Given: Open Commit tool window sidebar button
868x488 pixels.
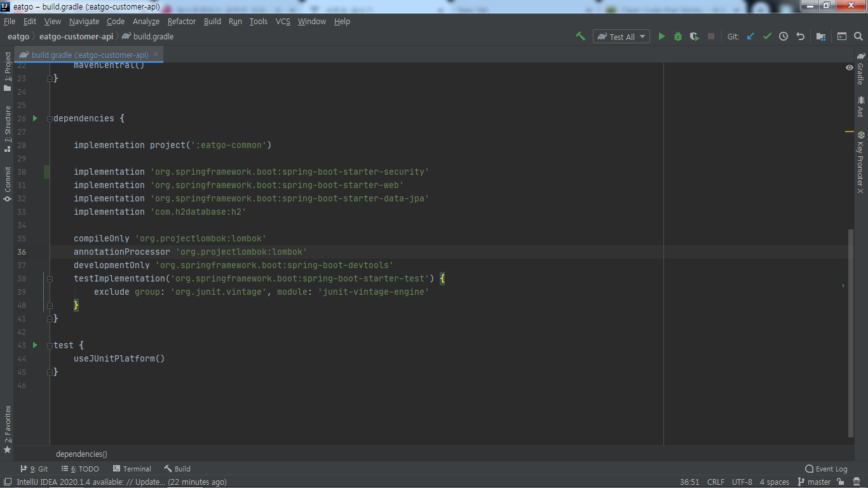Looking at the screenshot, I should click(7, 184).
